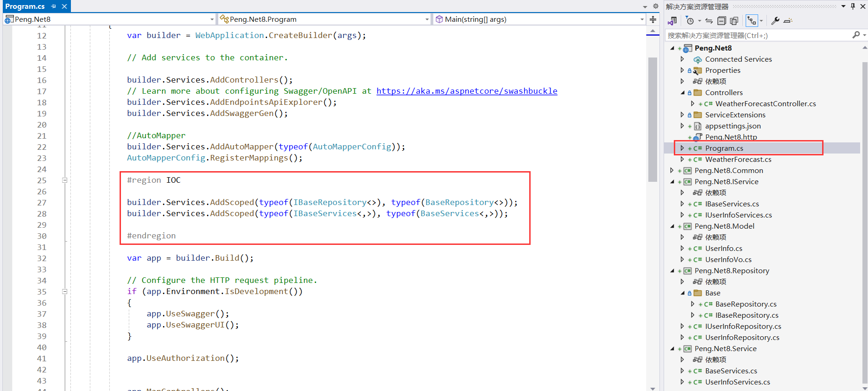
Task: Click the editor vertical scrollbar thumb
Action: (653, 119)
